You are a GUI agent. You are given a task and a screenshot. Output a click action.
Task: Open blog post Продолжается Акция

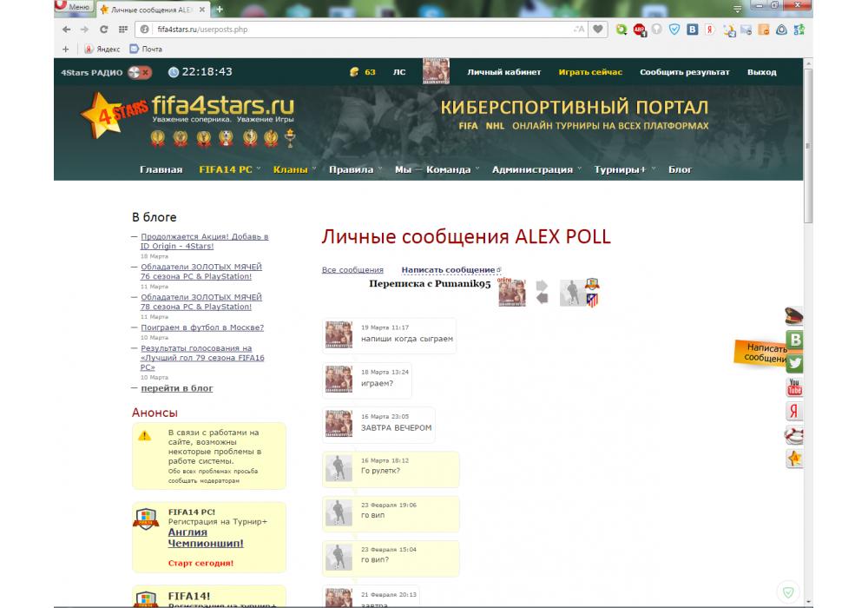204,241
